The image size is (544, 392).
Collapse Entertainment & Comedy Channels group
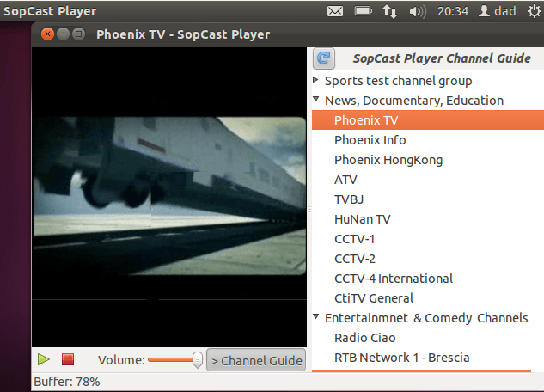(316, 318)
